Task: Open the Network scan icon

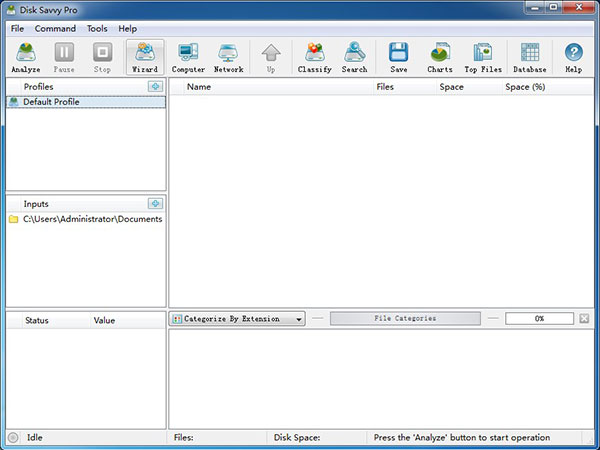Action: pyautogui.click(x=228, y=58)
